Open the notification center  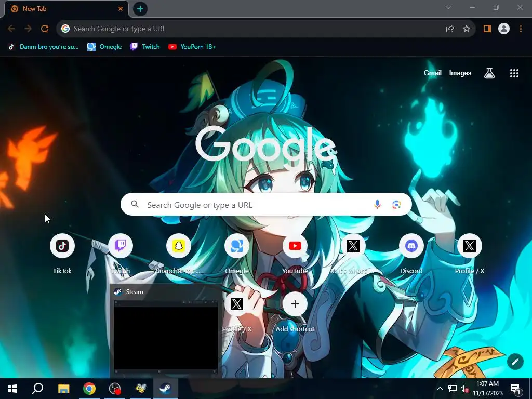(x=515, y=389)
